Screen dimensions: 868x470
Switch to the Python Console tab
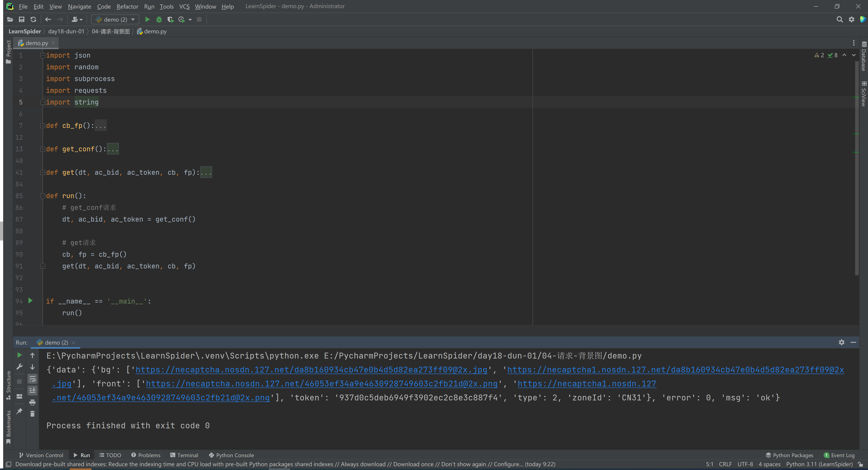tap(232, 455)
